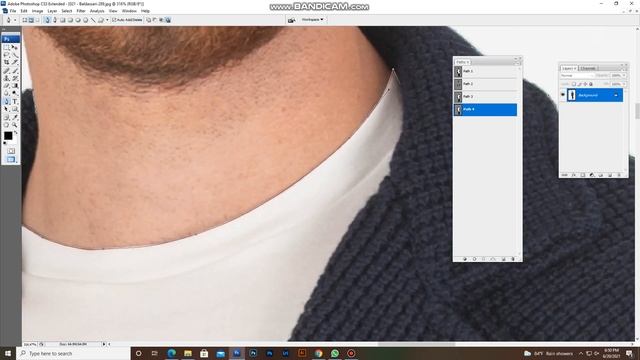The width and height of the screenshot is (640, 360).
Task: Open the Filter menu
Action: 81,11
